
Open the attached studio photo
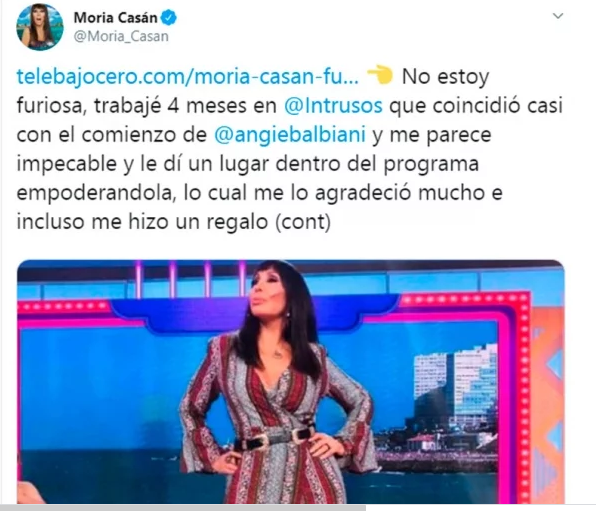(291, 381)
